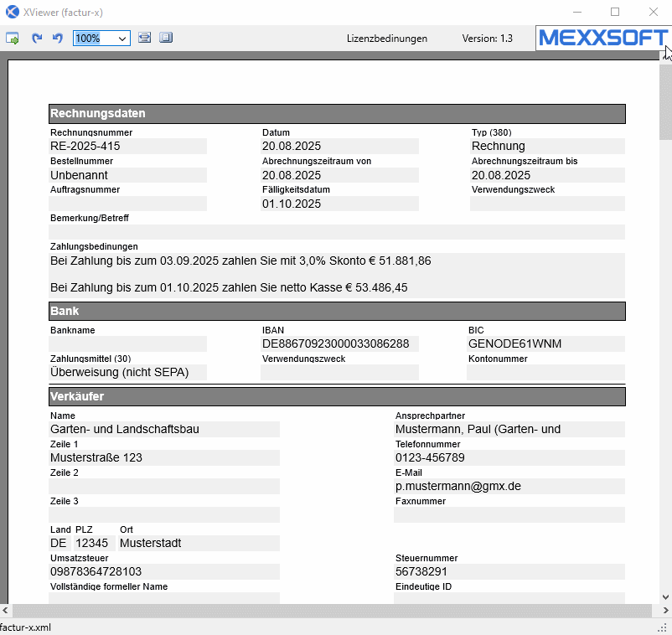Viewport: 672px width, 635px height.
Task: Click the Verkäufer section header
Action: coord(337,396)
